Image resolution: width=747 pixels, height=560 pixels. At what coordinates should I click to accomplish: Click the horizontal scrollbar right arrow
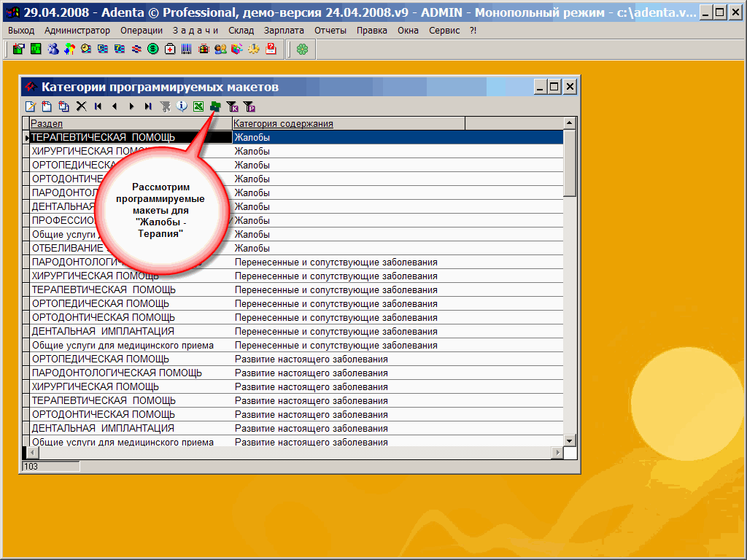tap(558, 453)
